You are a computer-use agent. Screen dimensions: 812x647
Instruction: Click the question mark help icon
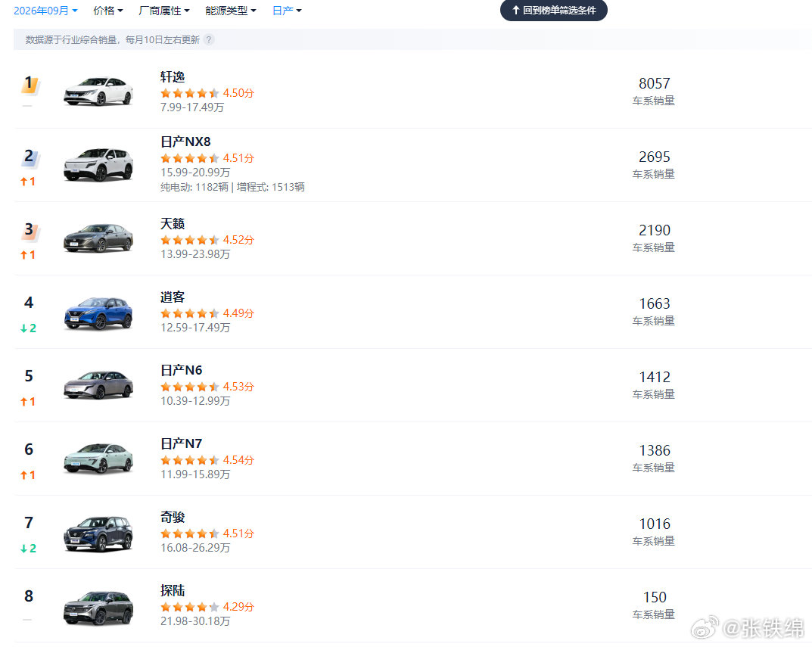(x=209, y=40)
